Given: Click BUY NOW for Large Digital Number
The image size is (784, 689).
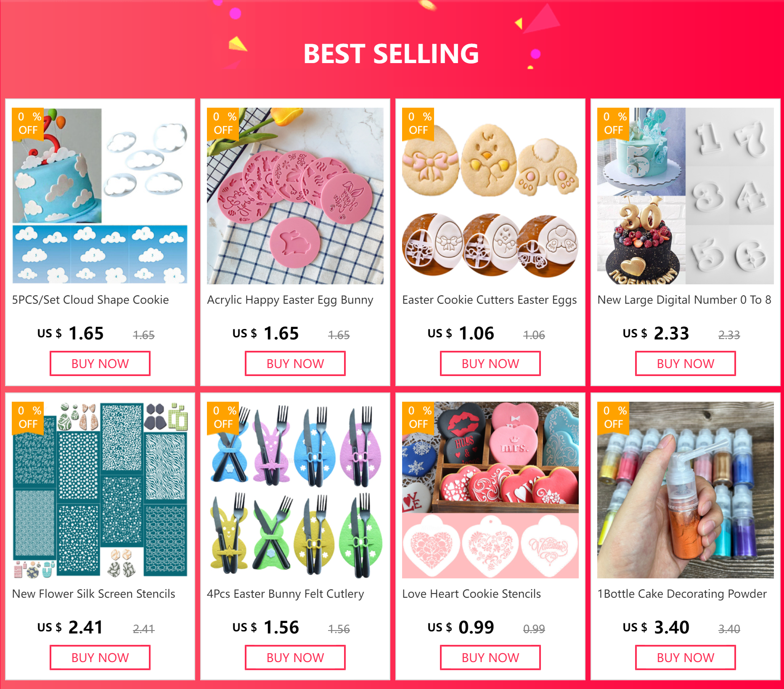Looking at the screenshot, I should tap(686, 363).
